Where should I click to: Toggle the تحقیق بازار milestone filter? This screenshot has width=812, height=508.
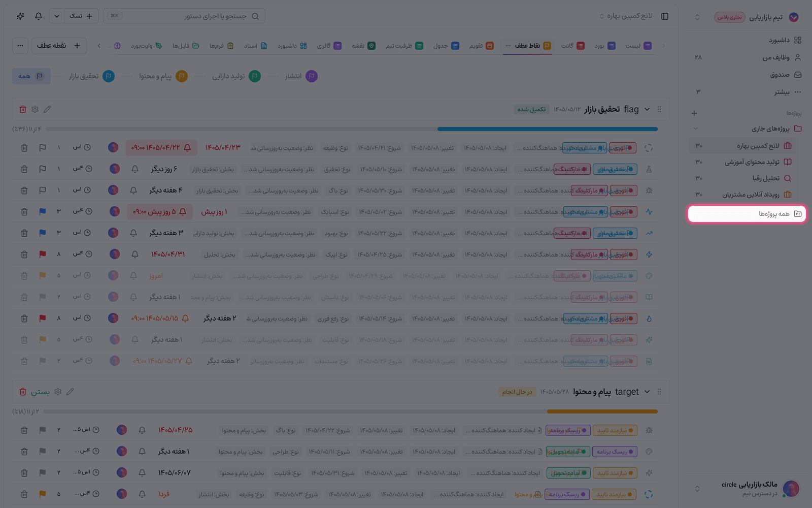point(92,76)
